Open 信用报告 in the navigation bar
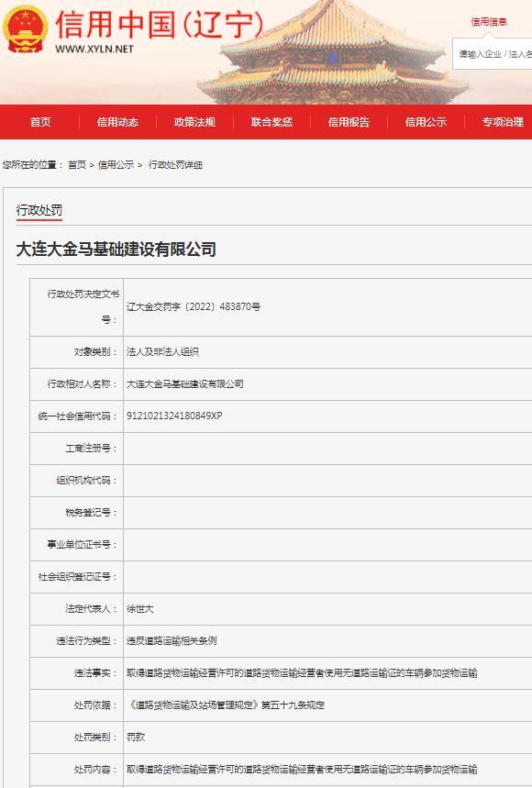 pos(349,122)
